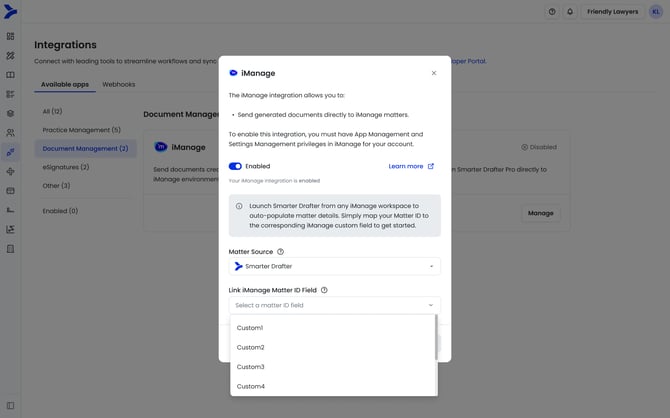Click the Smarter Drafter logo in sidebar
670x418 pixels.
coord(11,11)
